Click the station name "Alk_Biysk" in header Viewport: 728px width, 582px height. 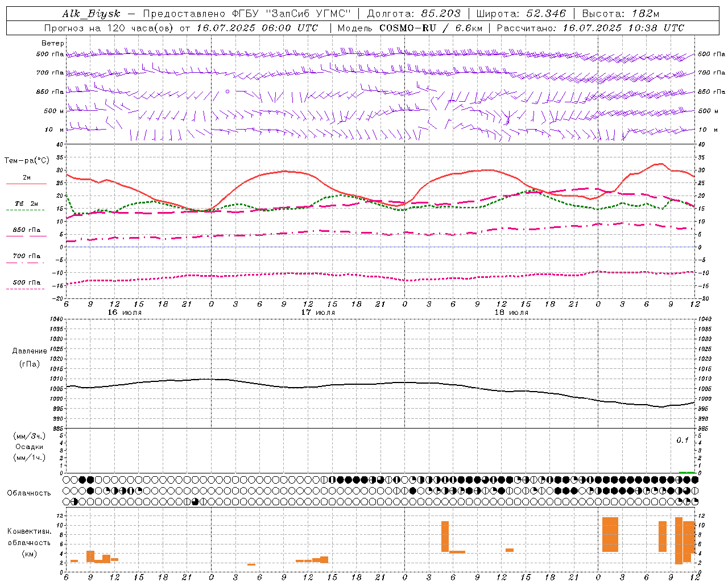(91, 14)
